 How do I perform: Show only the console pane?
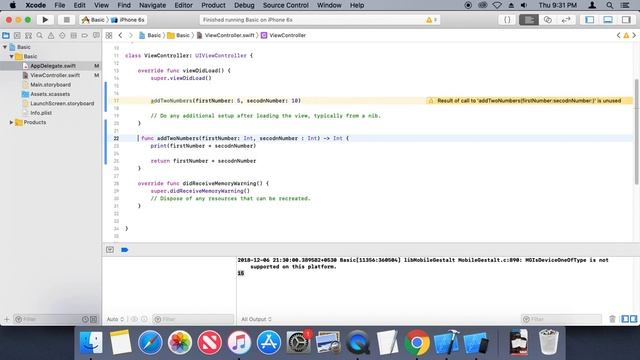[x=633, y=319]
